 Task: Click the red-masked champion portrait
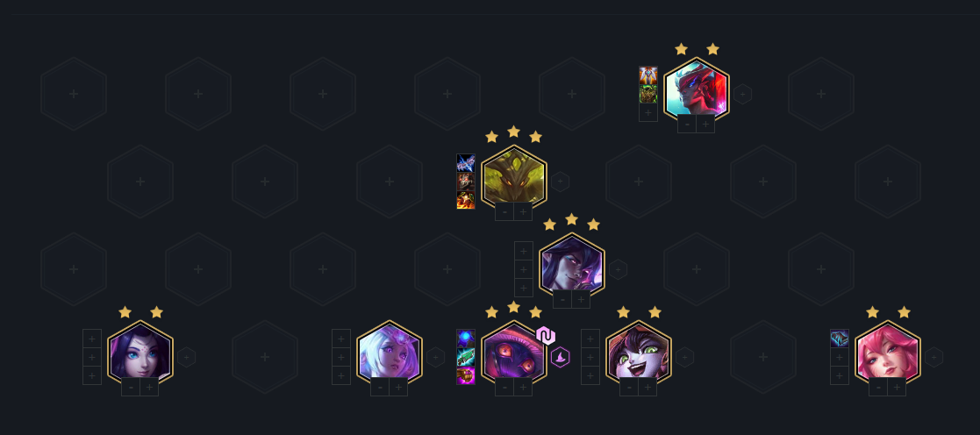(x=697, y=90)
